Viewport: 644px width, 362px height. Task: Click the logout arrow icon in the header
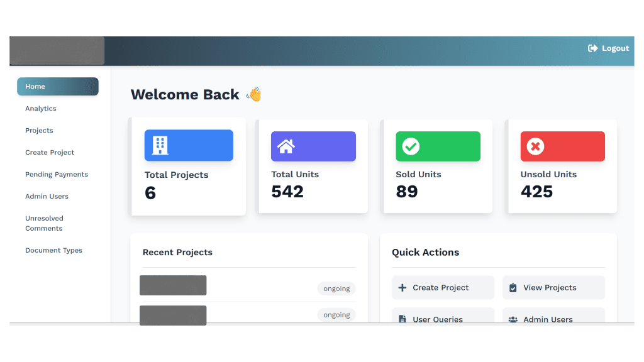click(592, 48)
